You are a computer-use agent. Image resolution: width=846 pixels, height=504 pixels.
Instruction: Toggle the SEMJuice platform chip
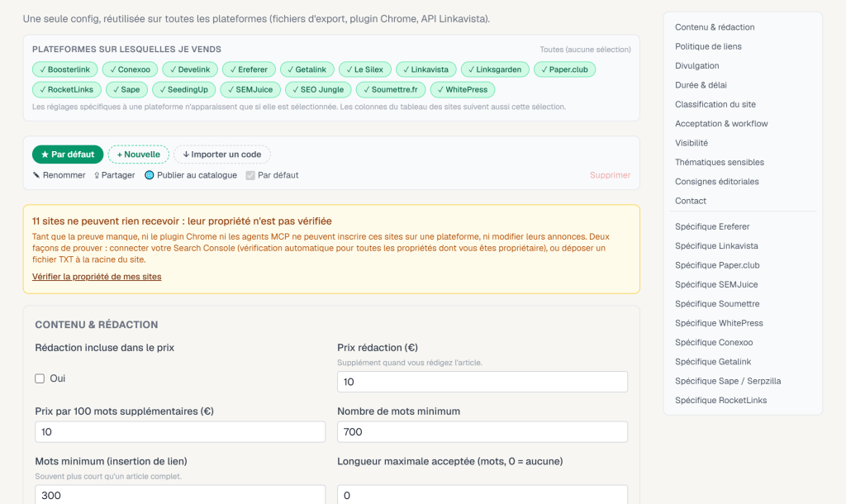[x=250, y=89]
